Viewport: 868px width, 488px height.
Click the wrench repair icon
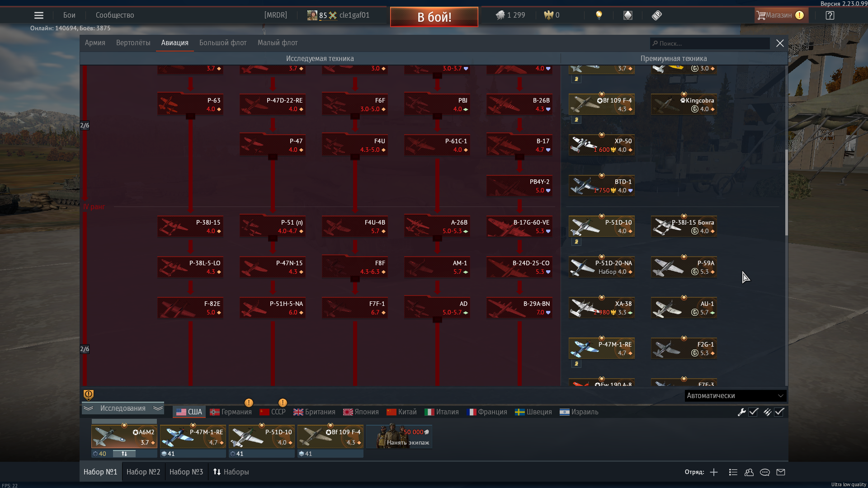(741, 412)
